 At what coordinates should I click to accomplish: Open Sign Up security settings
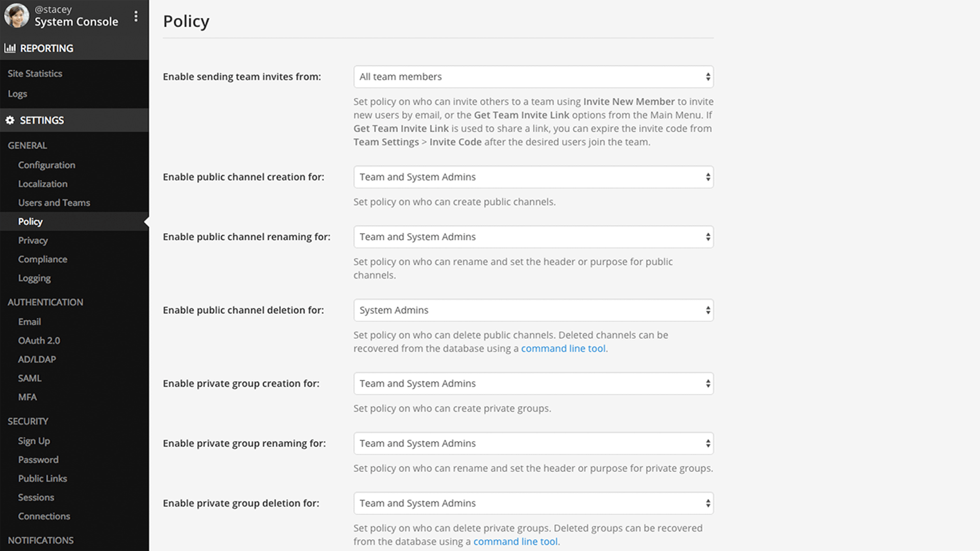click(x=34, y=441)
